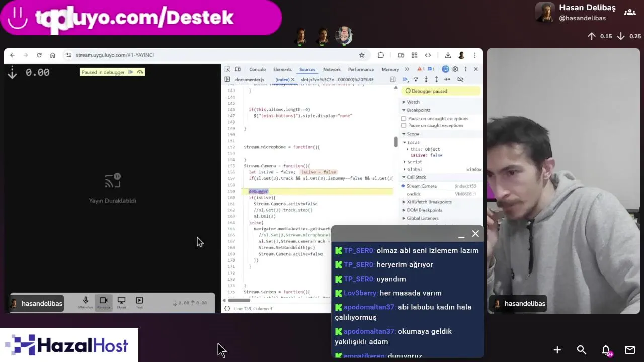Viewport: 644px width, 362px height.
Task: Resume script execution in debugger toolbar
Action: click(x=406, y=79)
